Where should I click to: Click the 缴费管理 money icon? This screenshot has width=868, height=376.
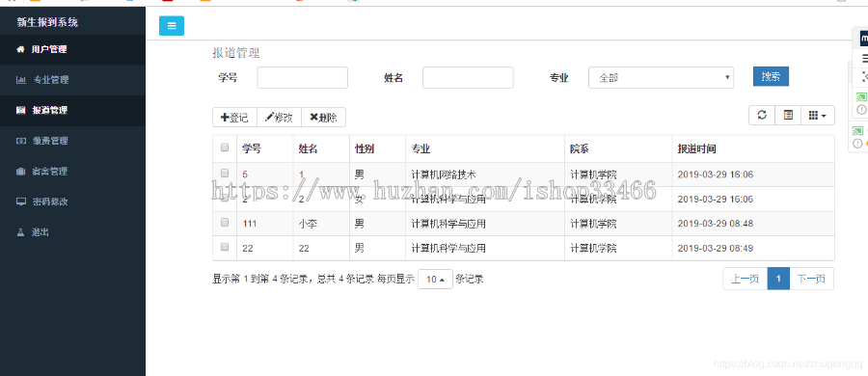click(21, 141)
